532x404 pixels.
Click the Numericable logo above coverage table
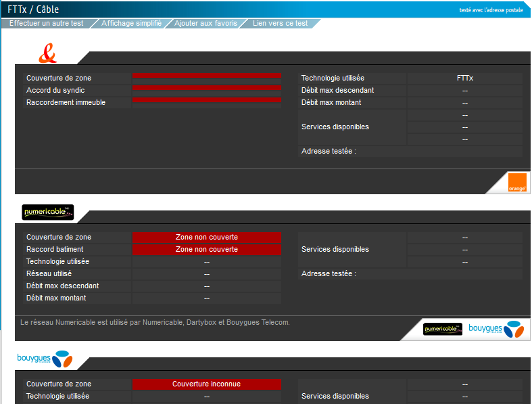[x=47, y=212]
